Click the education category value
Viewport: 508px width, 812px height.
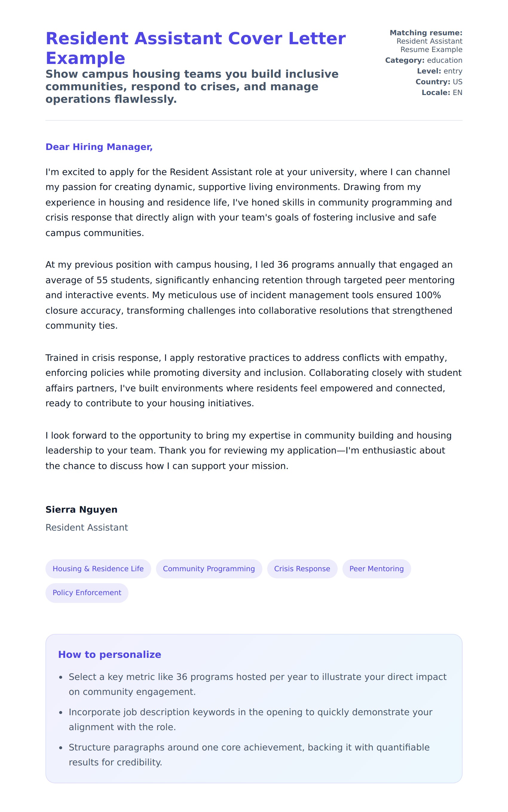(x=444, y=60)
